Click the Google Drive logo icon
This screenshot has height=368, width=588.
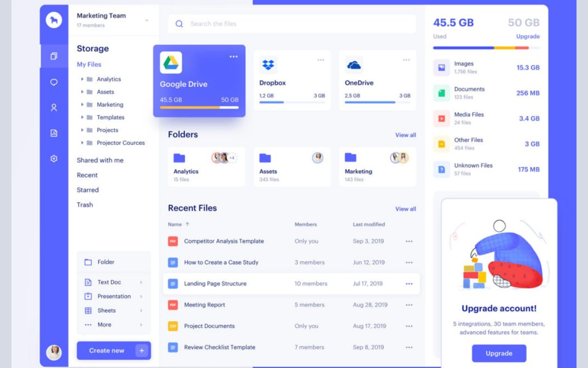171,63
